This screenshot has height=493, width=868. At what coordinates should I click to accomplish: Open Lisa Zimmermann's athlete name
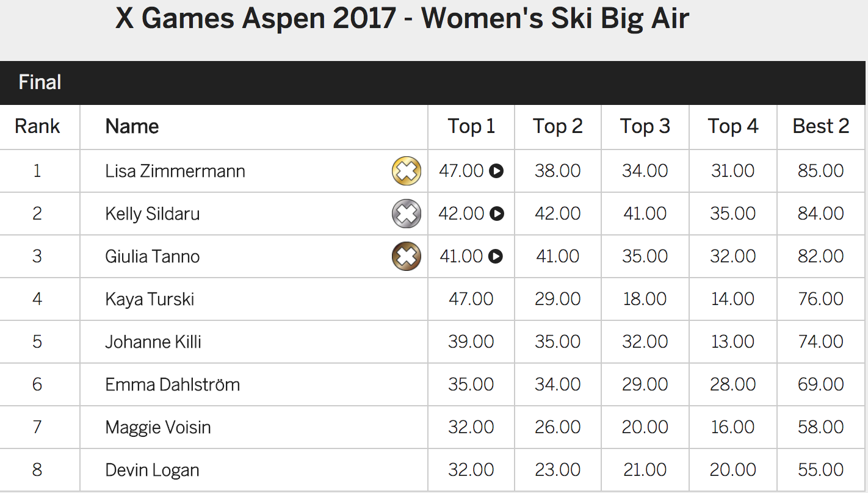click(x=175, y=171)
